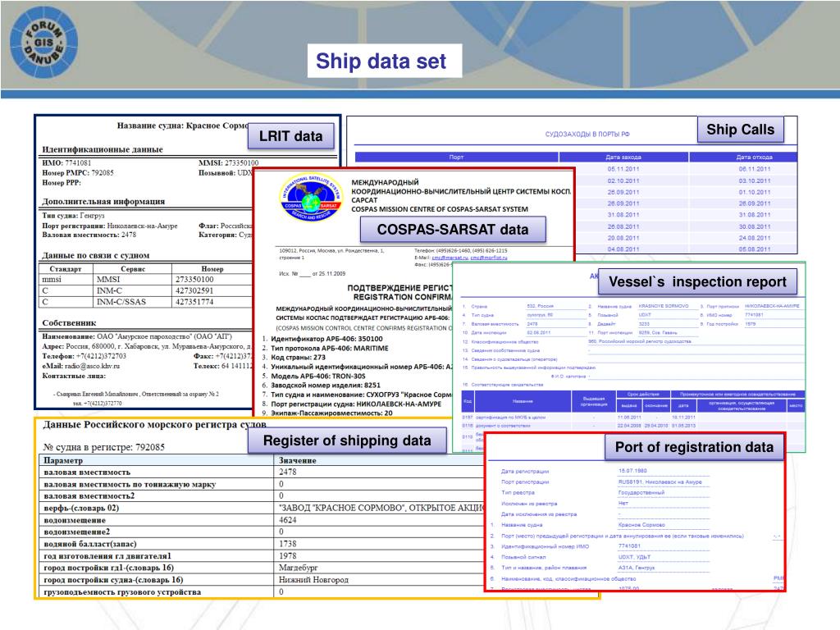This screenshot has height=630, width=840.
Task: Click the 'Дата захода' column header
Action: (x=623, y=157)
